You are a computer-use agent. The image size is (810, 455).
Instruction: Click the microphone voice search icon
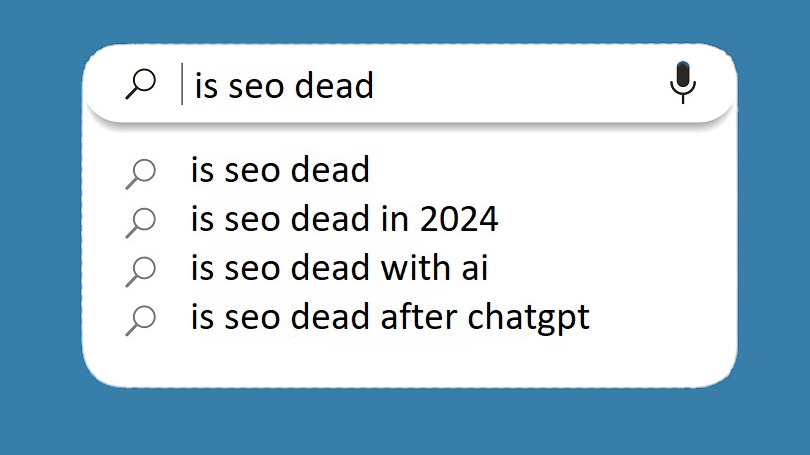tap(683, 82)
